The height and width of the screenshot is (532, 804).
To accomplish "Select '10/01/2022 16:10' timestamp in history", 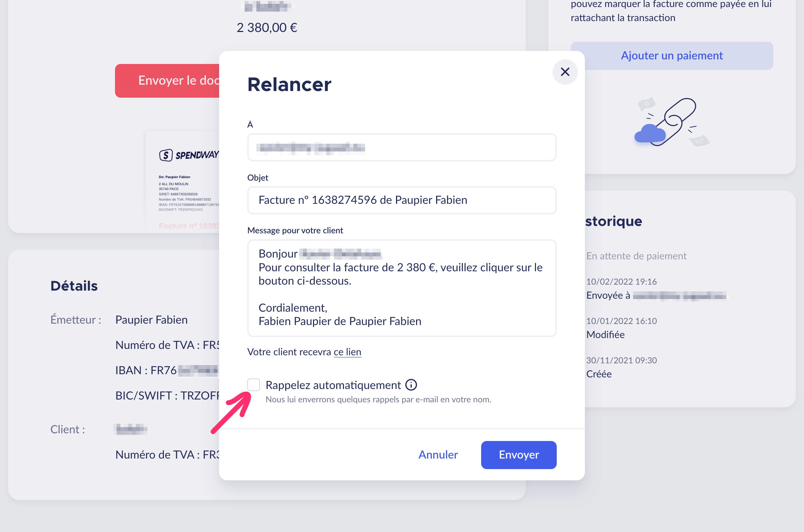I will 621,321.
